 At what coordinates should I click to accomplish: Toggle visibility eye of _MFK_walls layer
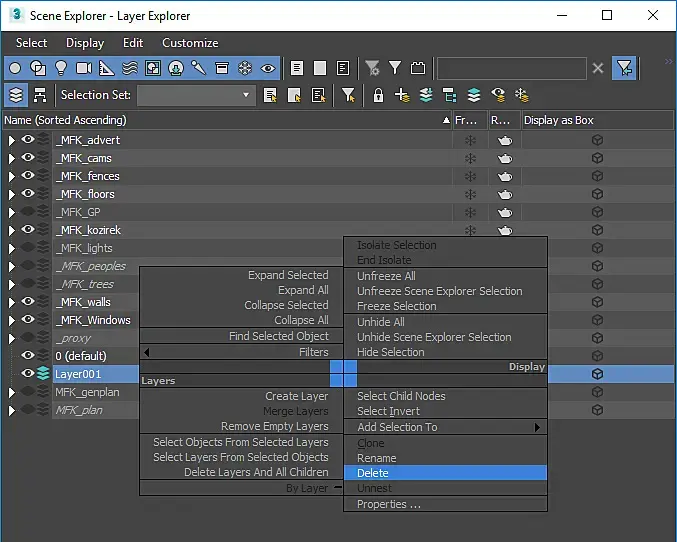28,302
